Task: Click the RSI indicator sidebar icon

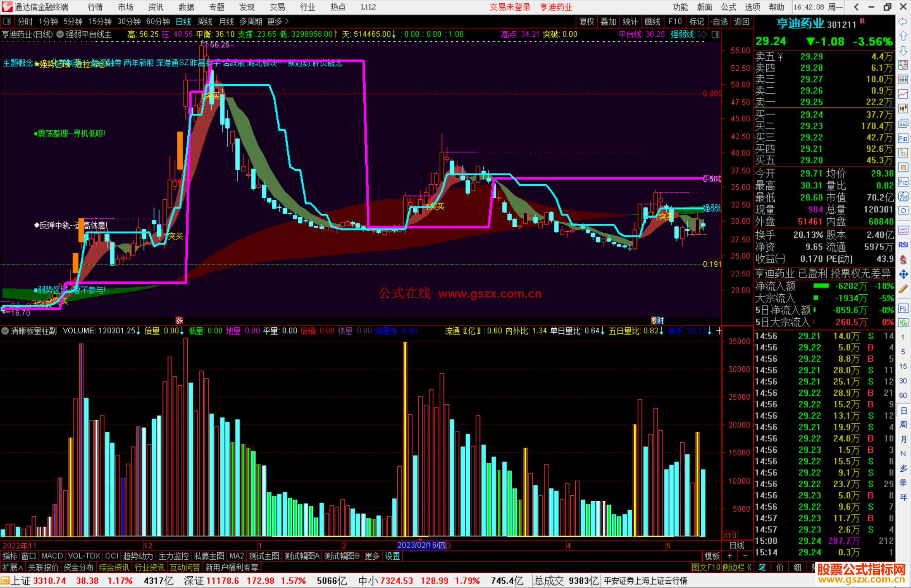Action: 903,245
